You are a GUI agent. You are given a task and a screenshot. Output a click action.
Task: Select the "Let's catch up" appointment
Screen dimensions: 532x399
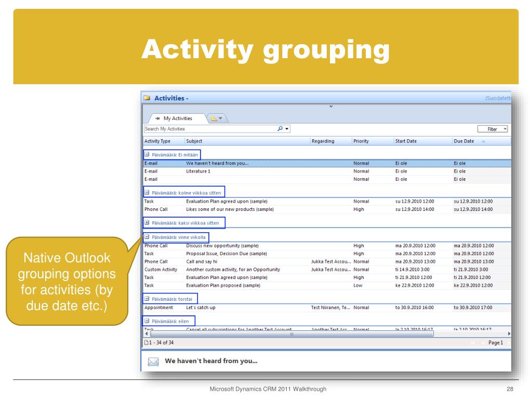327,308
